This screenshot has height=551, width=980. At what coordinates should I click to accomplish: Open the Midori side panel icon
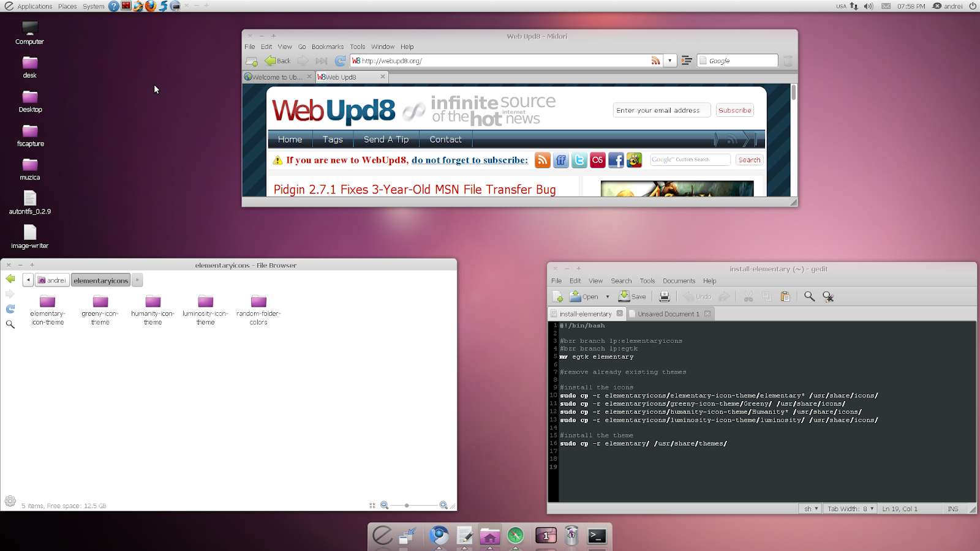coord(687,61)
